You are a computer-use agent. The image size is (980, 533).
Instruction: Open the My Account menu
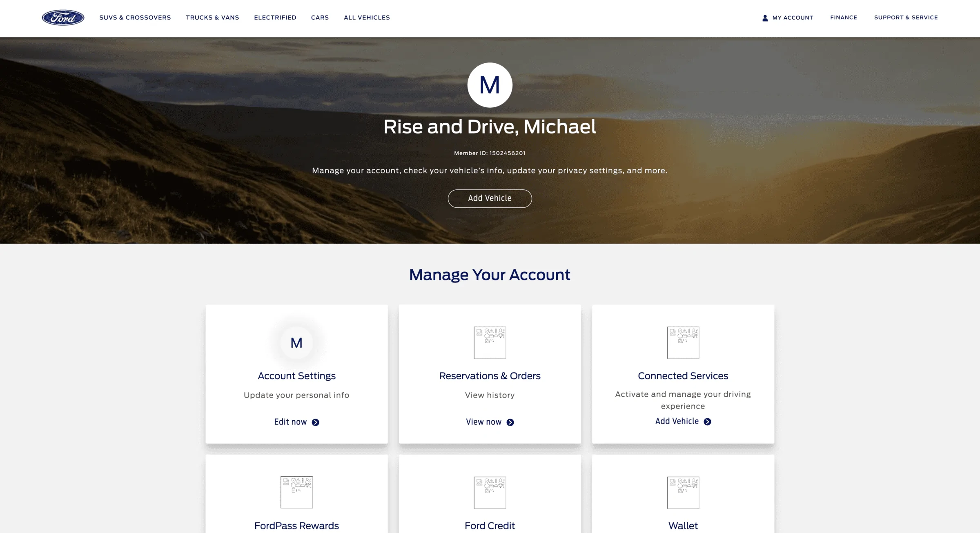[788, 18]
